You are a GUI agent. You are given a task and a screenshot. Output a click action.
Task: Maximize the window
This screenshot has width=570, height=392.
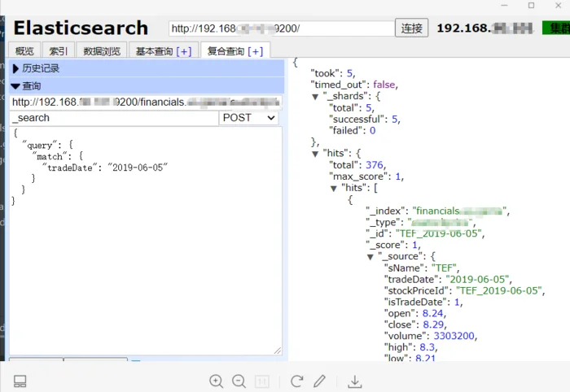pyautogui.click(x=532, y=6)
